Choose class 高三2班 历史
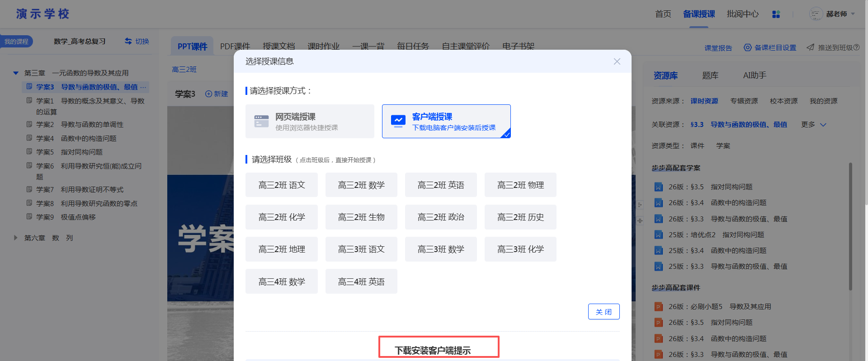 click(x=520, y=217)
